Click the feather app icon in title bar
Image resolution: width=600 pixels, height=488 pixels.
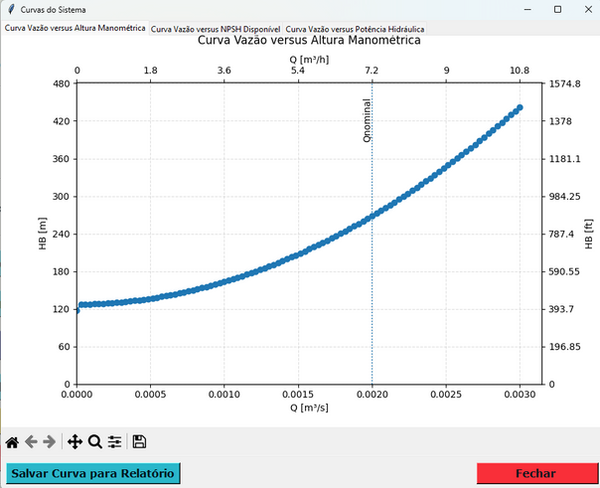tap(11, 9)
